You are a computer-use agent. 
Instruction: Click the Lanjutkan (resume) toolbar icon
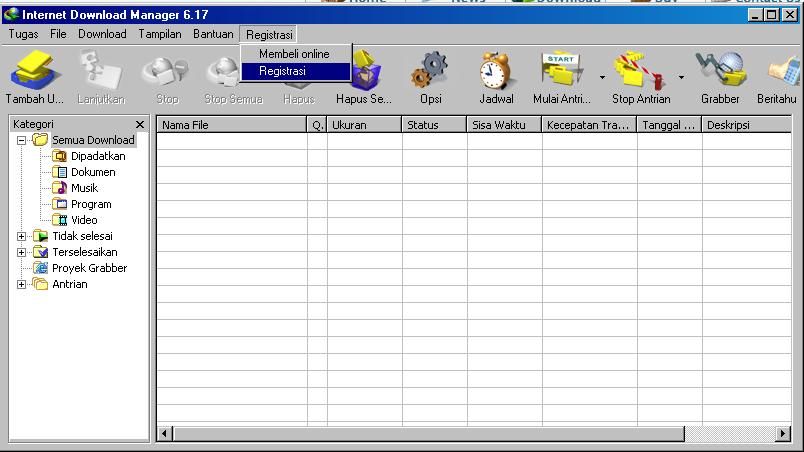tap(100, 70)
